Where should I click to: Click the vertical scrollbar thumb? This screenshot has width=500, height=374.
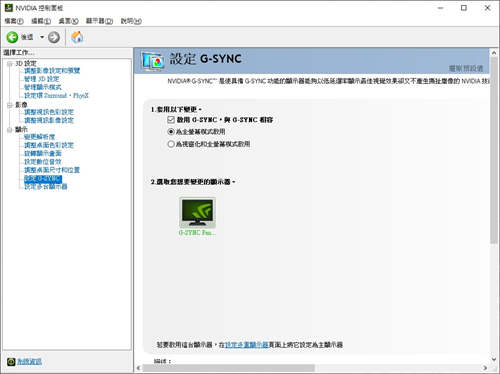(494, 150)
